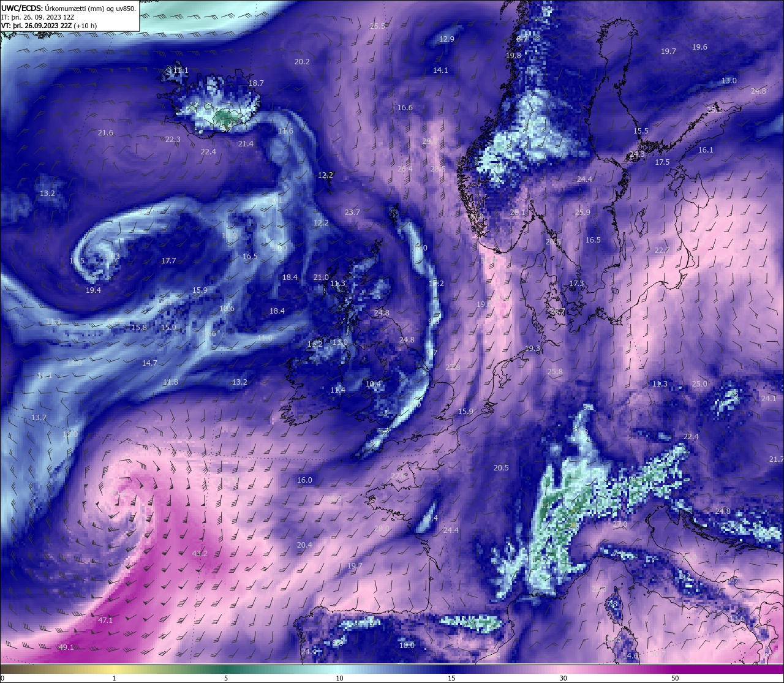784x683 pixels.
Task: Click the 27.0 value on the map
Action: (x=620, y=524)
